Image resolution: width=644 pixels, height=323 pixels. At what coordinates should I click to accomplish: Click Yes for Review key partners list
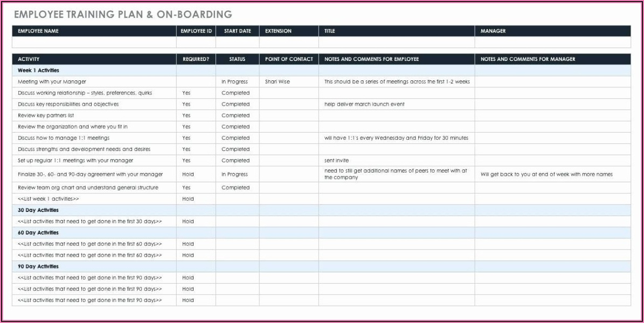(196, 115)
